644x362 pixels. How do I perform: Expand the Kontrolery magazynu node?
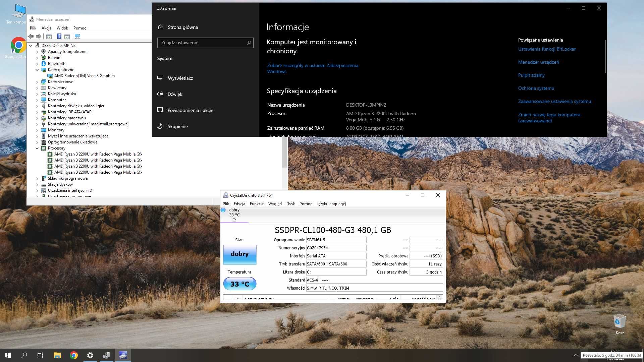coord(37,118)
